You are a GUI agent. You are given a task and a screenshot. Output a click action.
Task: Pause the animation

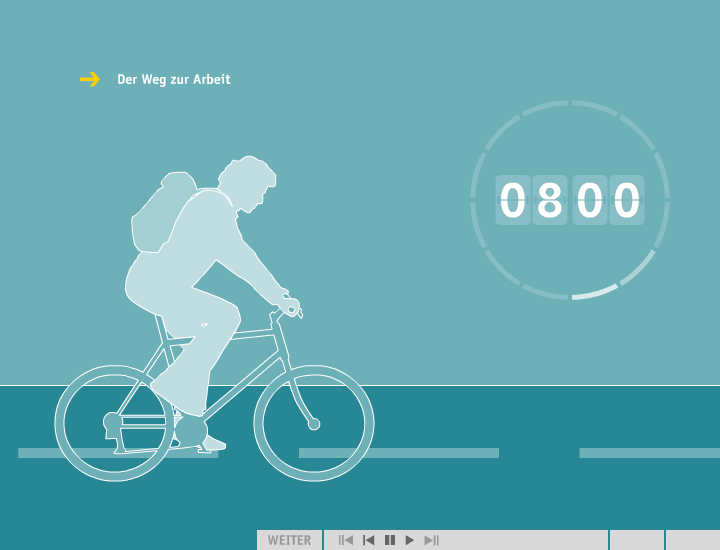click(x=390, y=540)
